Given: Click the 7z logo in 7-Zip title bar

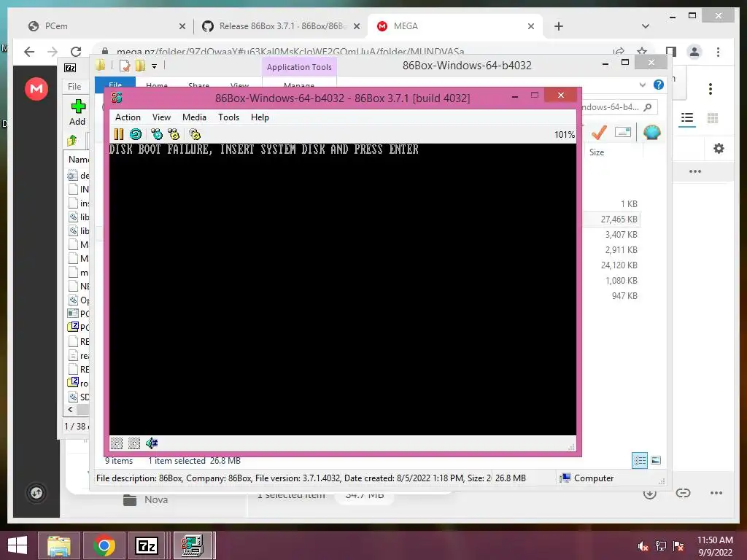Looking at the screenshot, I should point(70,68).
